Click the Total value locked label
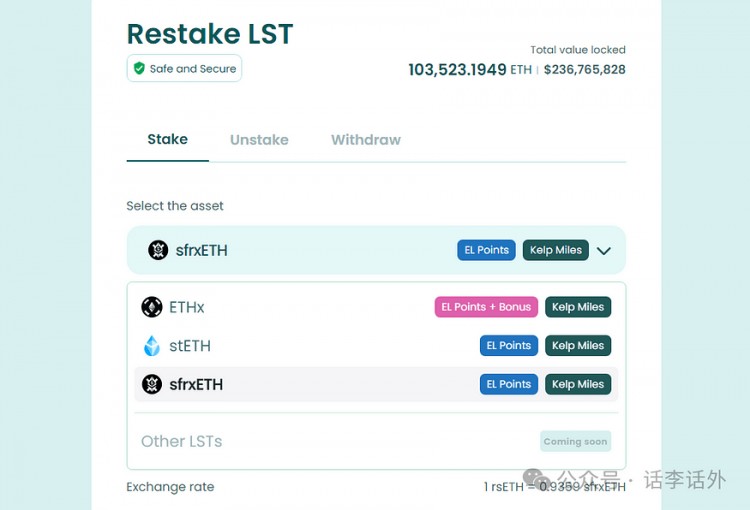750x510 pixels. pos(578,50)
